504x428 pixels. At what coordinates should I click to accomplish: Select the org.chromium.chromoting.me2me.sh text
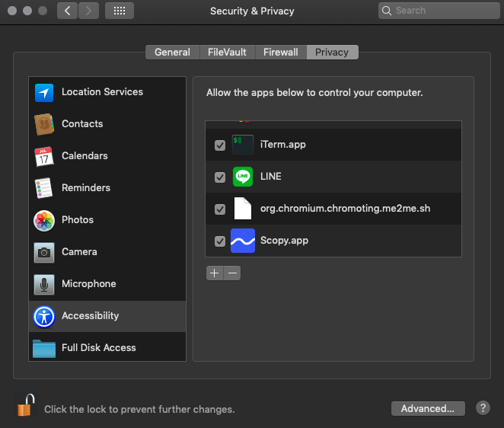point(345,209)
